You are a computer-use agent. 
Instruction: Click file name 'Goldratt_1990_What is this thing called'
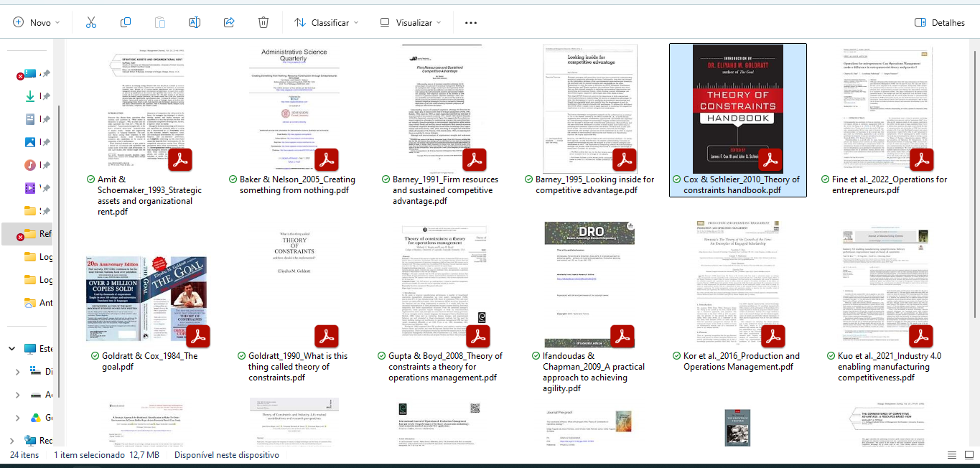pos(297,367)
